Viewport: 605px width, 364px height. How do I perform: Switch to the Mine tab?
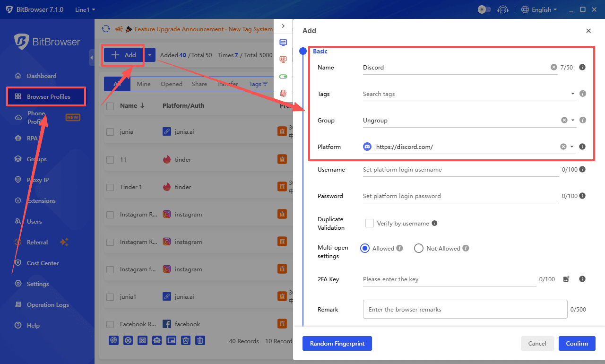click(x=143, y=84)
